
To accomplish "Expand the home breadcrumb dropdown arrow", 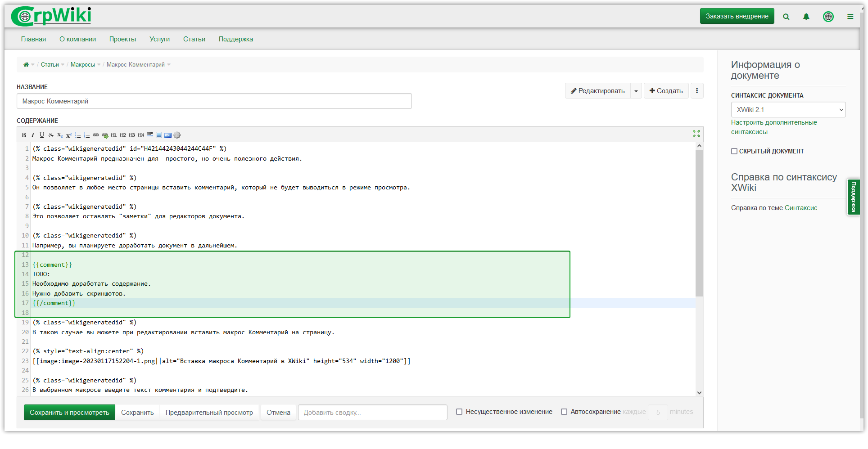I will [x=33, y=65].
